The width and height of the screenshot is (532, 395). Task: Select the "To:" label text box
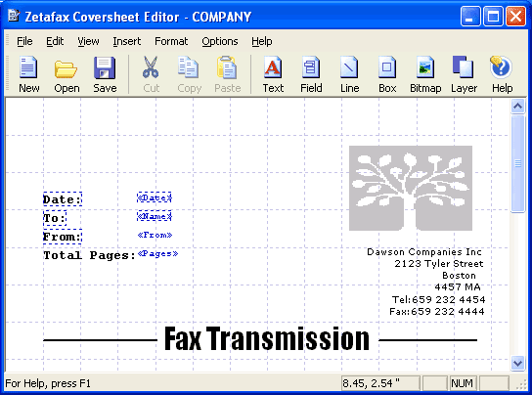pyautogui.click(x=55, y=218)
